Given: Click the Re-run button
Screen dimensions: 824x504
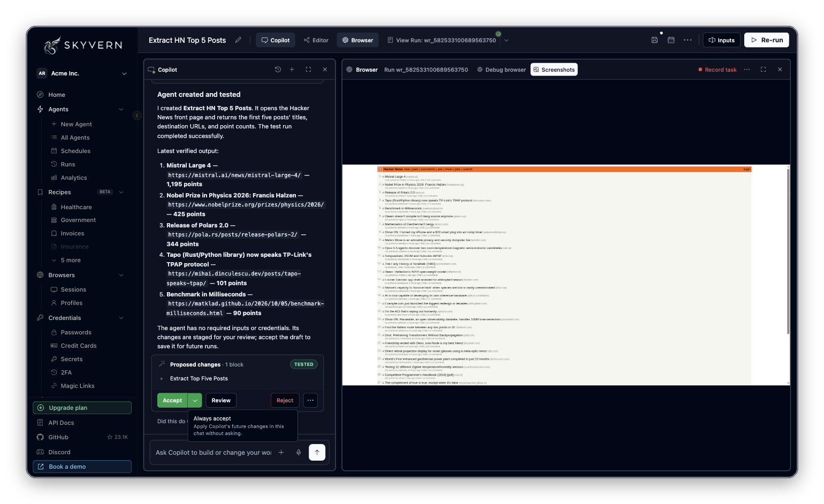Looking at the screenshot, I should pyautogui.click(x=766, y=40).
